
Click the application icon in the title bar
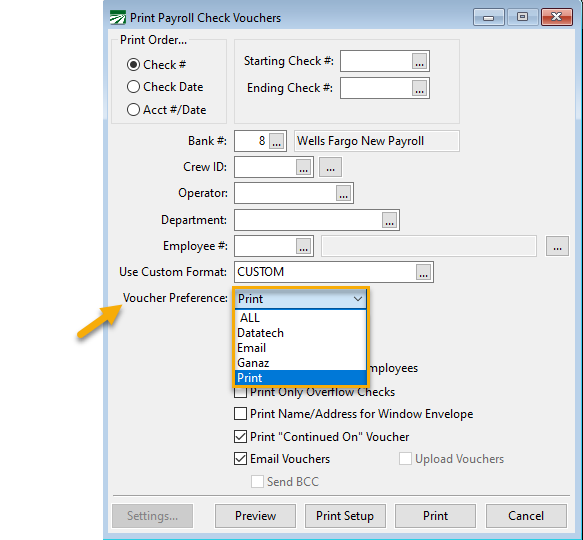(x=117, y=17)
